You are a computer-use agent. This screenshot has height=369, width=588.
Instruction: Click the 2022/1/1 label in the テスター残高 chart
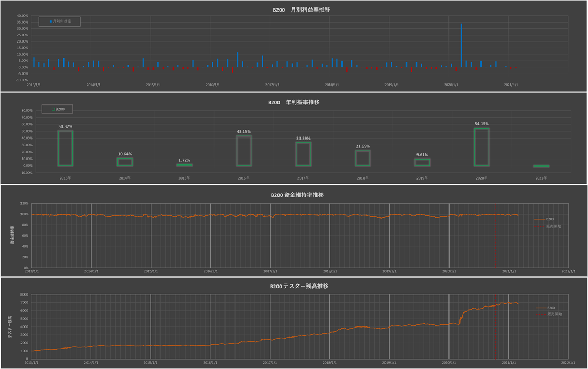click(x=568, y=363)
